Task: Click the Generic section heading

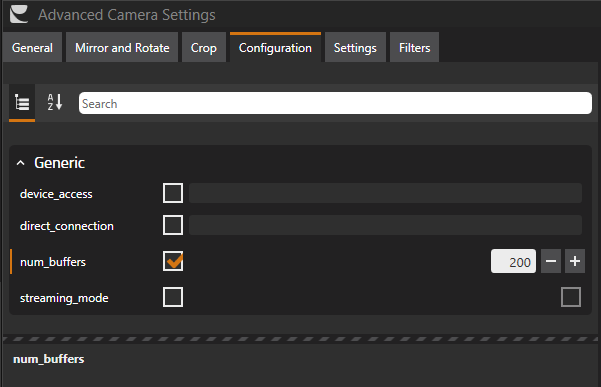Action: pyautogui.click(x=59, y=163)
